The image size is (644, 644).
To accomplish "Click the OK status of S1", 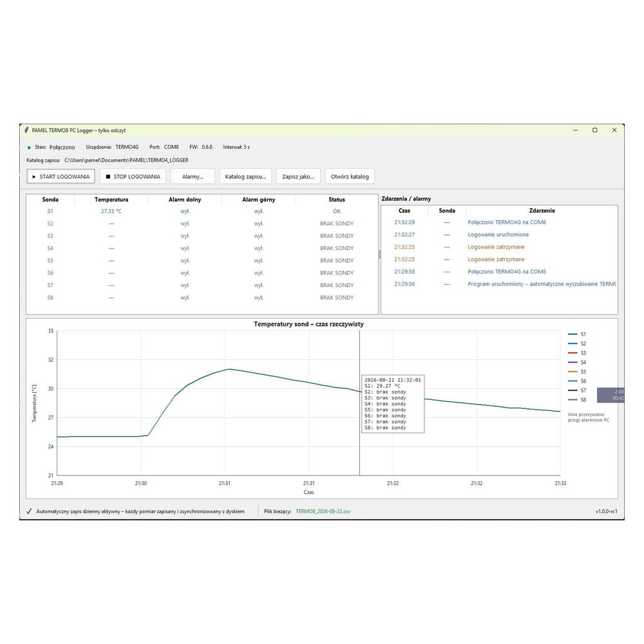I will tap(337, 211).
